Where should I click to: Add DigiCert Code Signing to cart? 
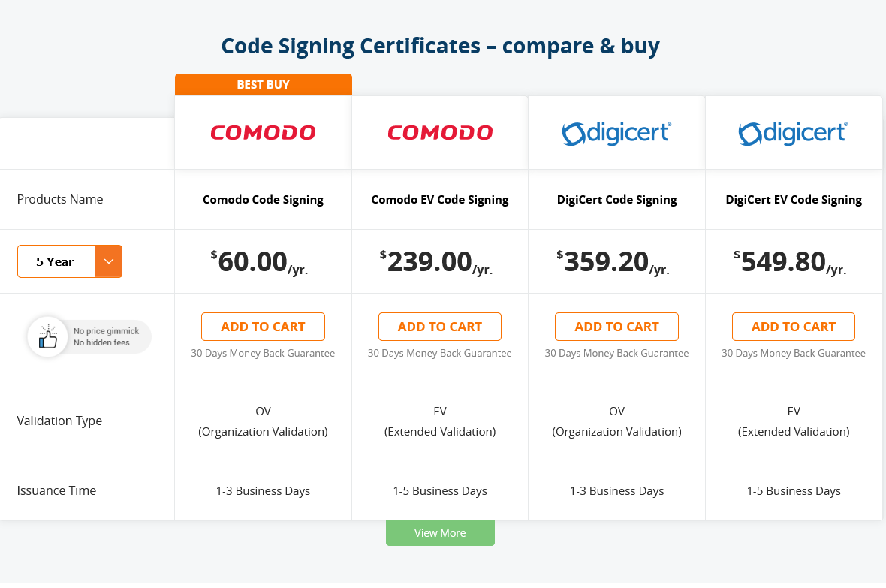(616, 327)
